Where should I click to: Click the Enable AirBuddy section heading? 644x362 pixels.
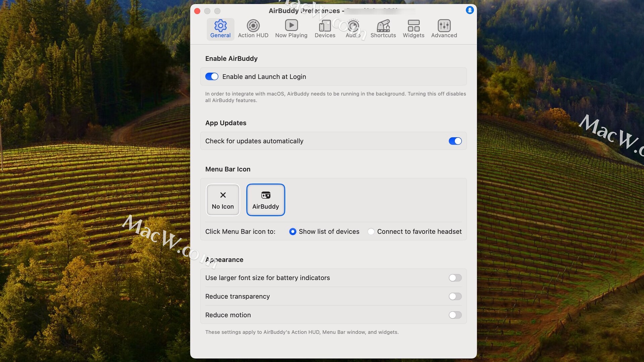[x=231, y=59]
